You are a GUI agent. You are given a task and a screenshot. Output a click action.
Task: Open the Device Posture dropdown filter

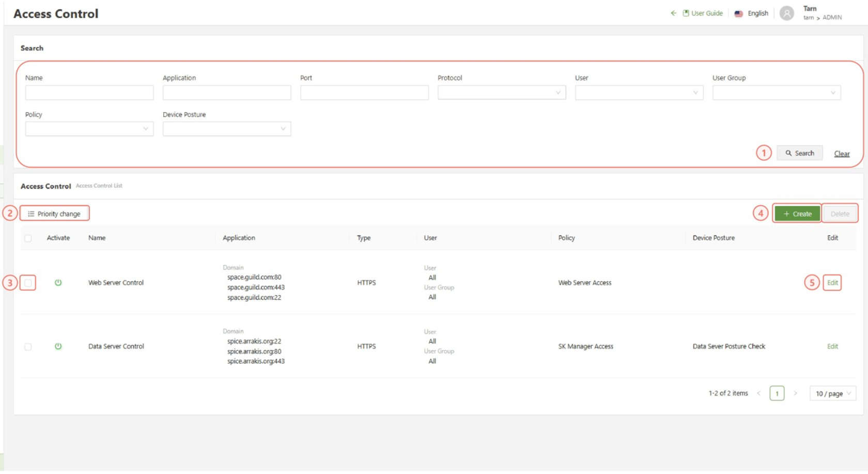(226, 129)
